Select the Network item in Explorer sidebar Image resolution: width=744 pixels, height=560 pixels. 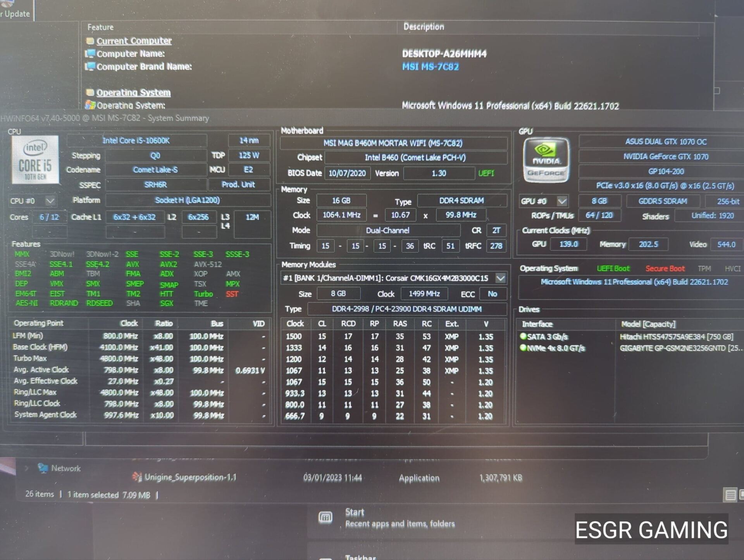(66, 468)
